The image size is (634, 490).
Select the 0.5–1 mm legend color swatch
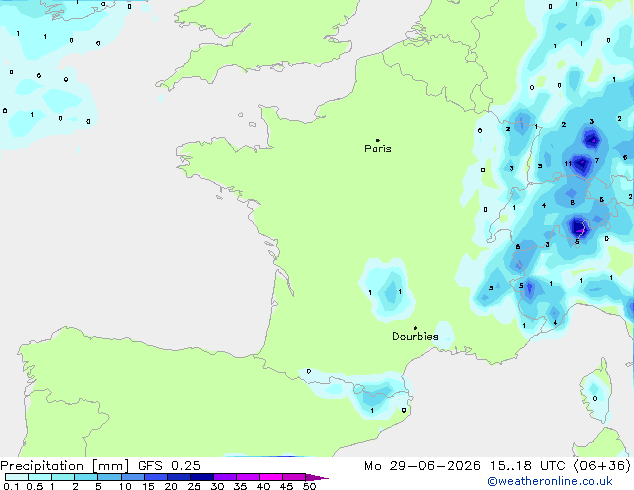coord(40,477)
